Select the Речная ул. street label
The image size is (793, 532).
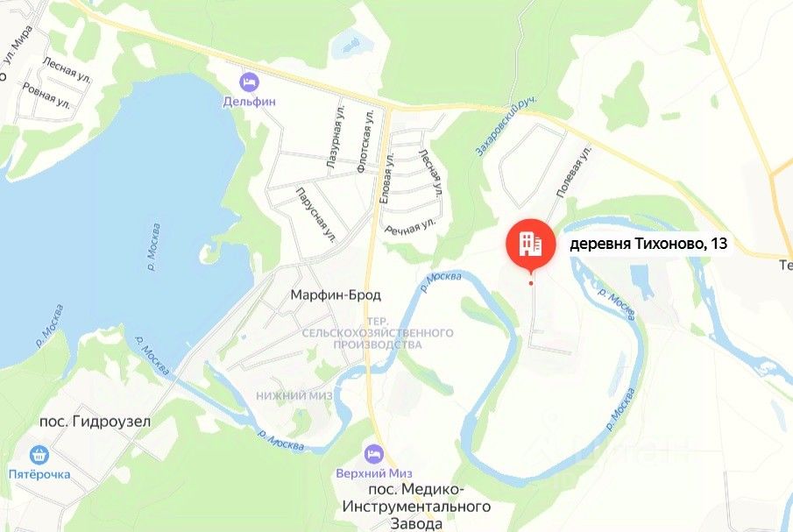click(410, 226)
